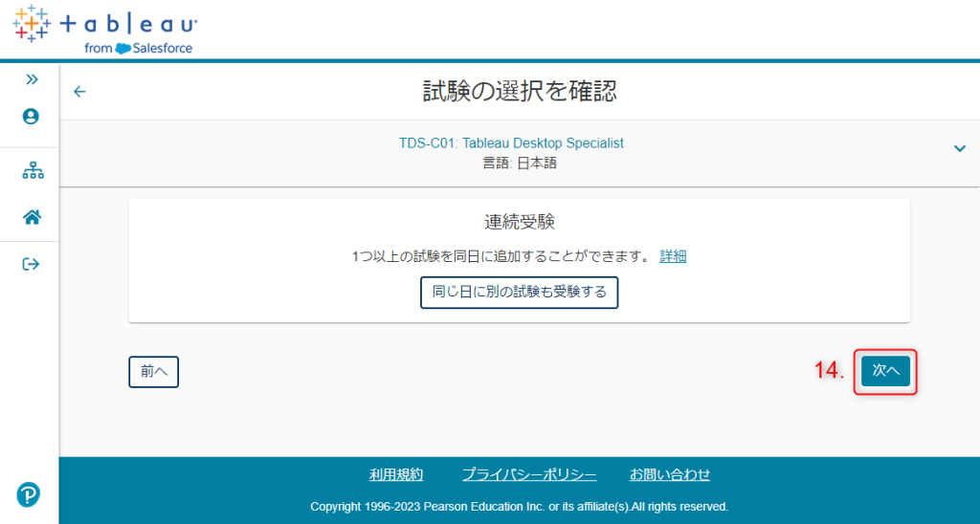Open the プライバシーポリシー footer link
The image size is (980, 524).
[x=529, y=474]
